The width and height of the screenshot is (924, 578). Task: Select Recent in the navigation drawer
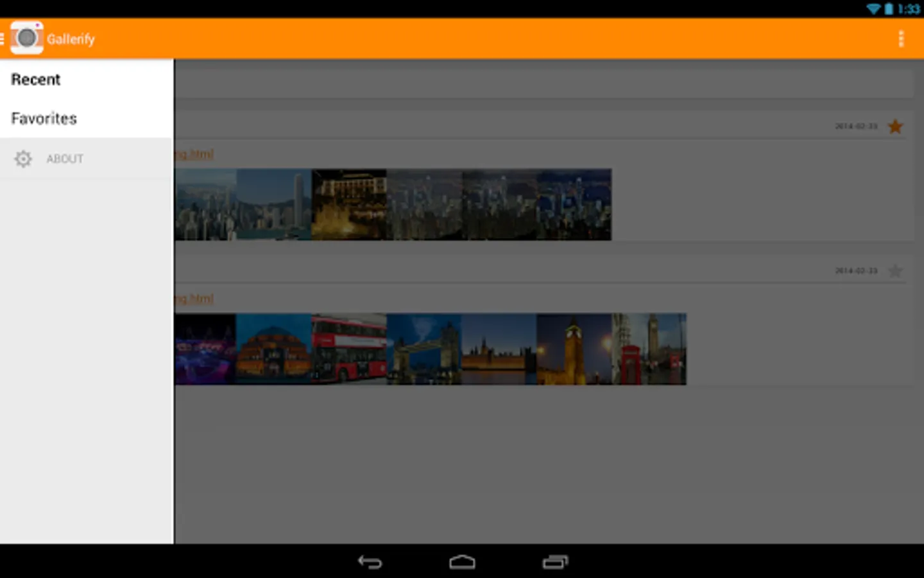coord(87,80)
